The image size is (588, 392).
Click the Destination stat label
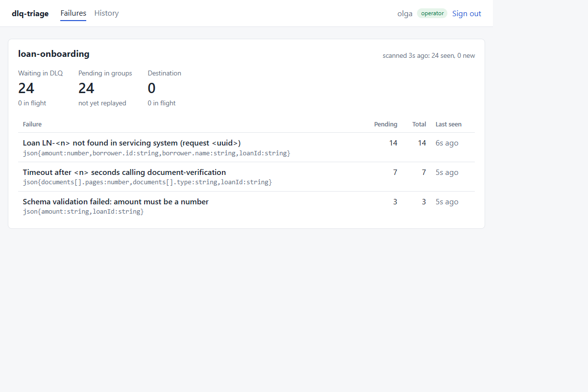165,73
